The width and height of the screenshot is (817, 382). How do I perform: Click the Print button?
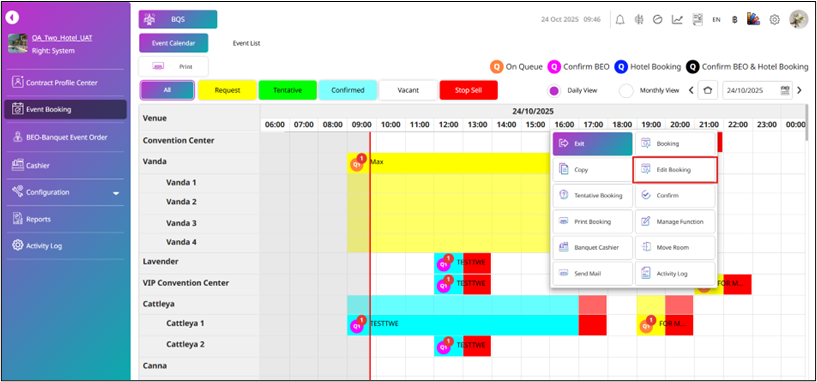pos(174,67)
